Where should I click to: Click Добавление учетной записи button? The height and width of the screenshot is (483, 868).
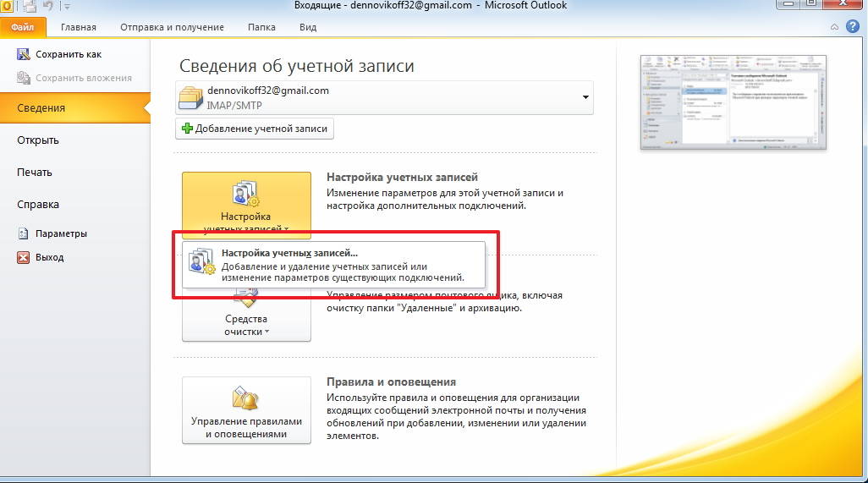pyautogui.click(x=255, y=129)
